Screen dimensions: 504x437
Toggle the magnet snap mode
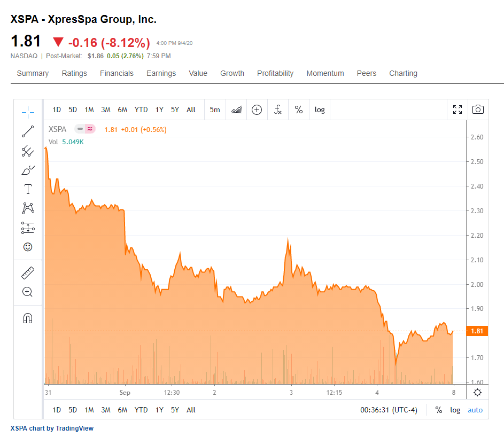pos(28,318)
